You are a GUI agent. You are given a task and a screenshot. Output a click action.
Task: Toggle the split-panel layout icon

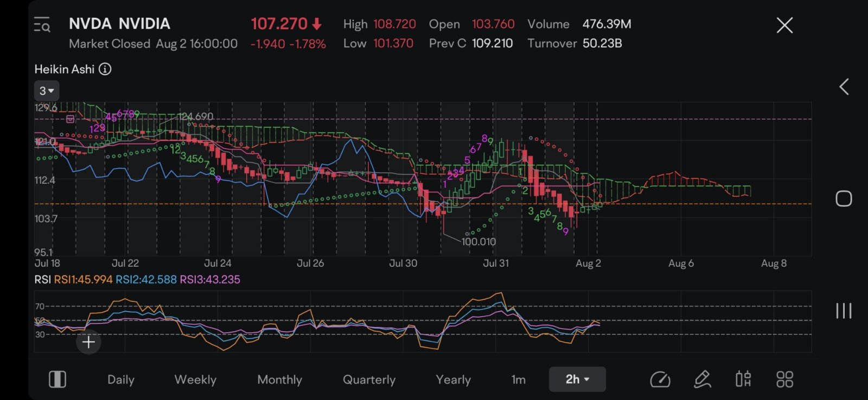pyautogui.click(x=58, y=379)
